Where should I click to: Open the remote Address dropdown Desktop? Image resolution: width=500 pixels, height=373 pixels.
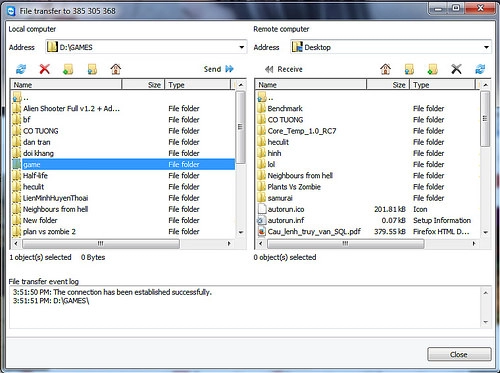[x=486, y=47]
